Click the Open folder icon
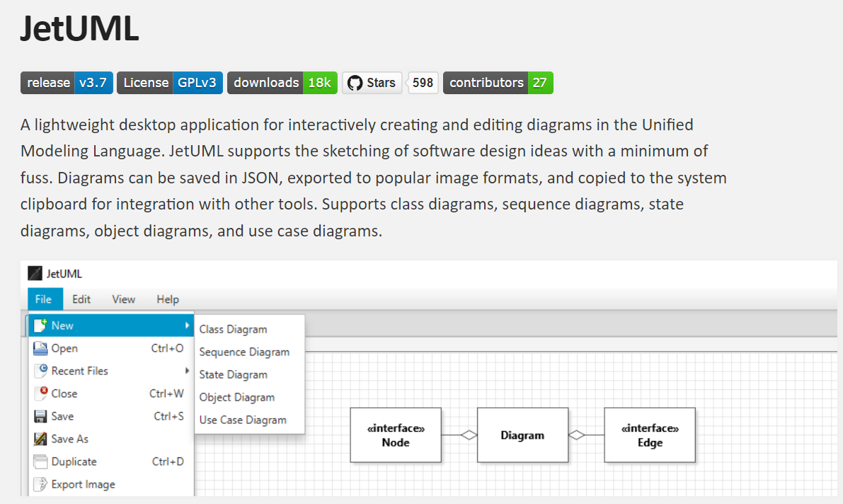 coord(40,348)
